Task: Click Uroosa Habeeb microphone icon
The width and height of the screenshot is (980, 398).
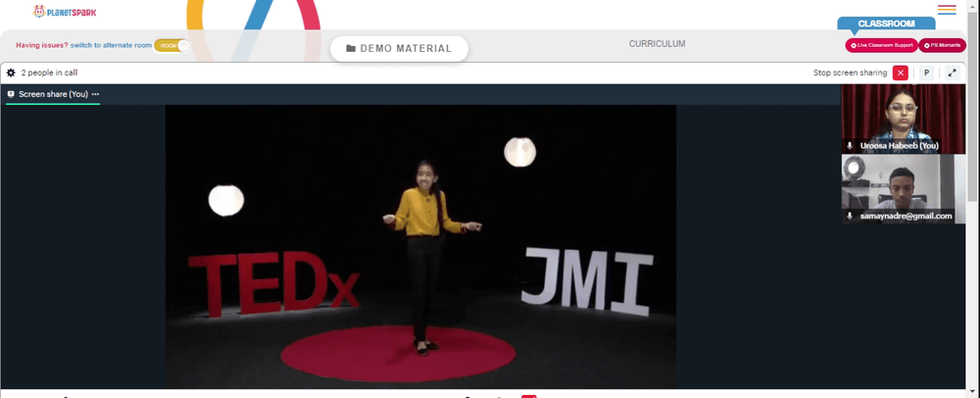Action: pos(850,146)
